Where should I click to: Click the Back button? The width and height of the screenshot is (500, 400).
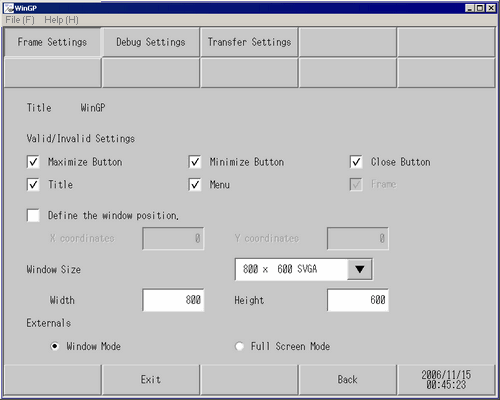click(347, 380)
